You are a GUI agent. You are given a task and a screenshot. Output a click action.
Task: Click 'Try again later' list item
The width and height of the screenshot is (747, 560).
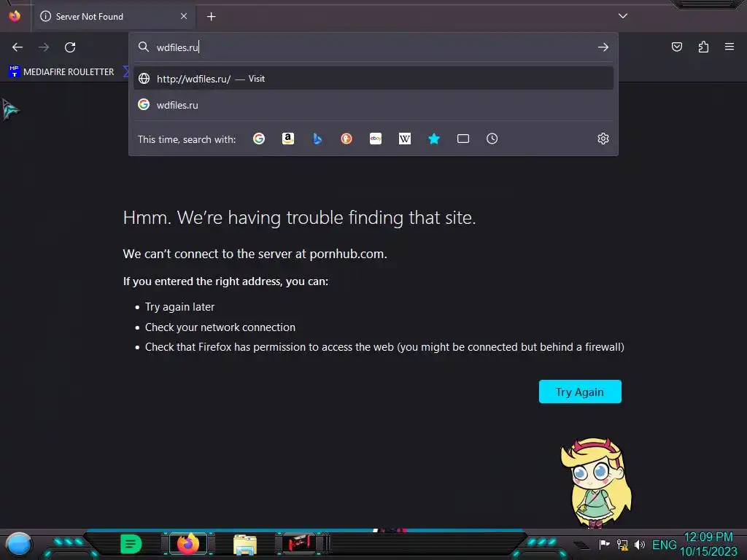click(179, 307)
